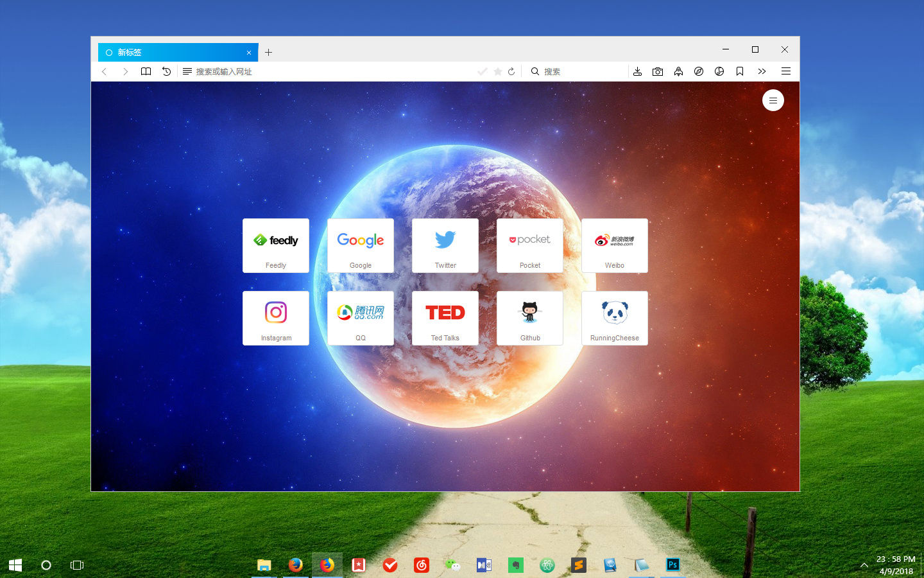Go back with the browser back arrow
This screenshot has height=578, width=924.
[x=105, y=71]
